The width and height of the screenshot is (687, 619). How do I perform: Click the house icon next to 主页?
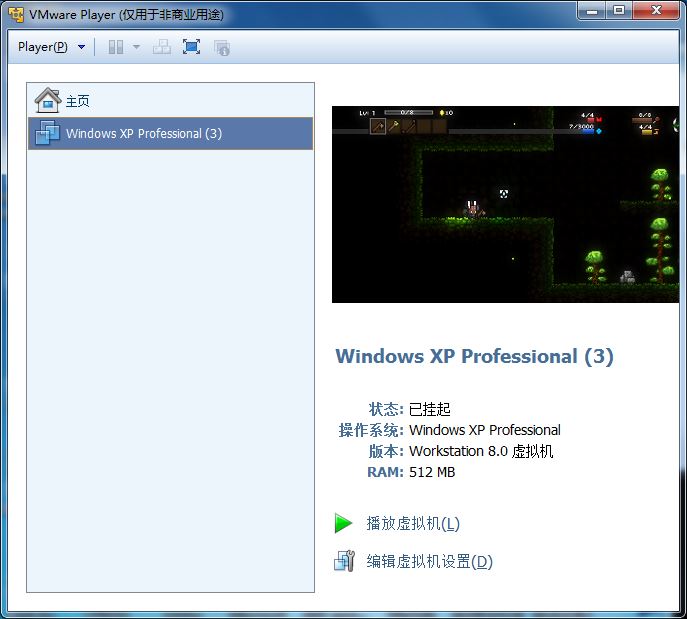coord(48,100)
